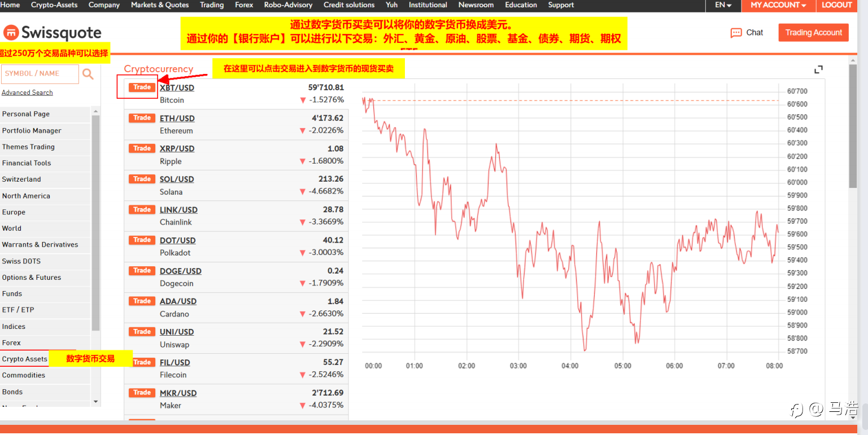868x435 pixels.
Task: Click Trade button for ETH/USD
Action: click(142, 118)
